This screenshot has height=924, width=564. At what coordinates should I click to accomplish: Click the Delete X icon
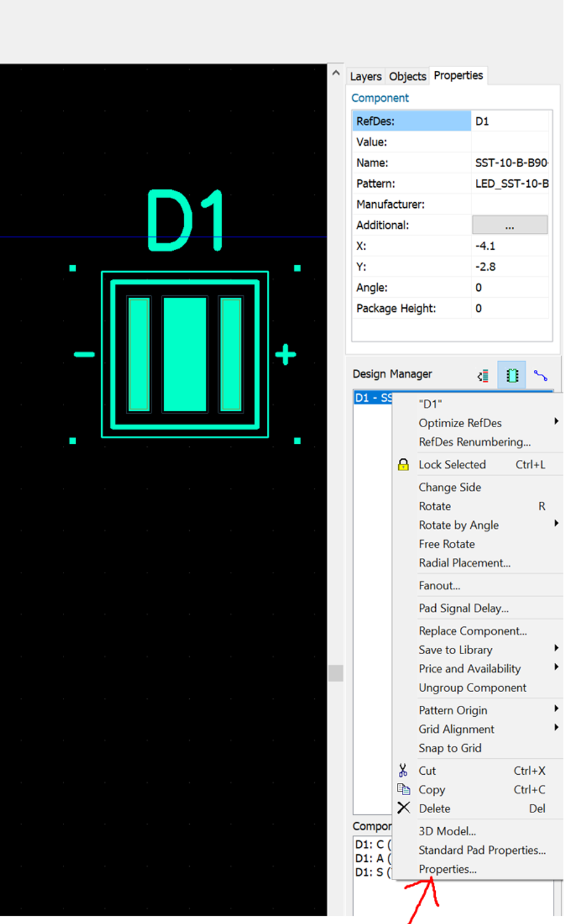click(x=403, y=808)
